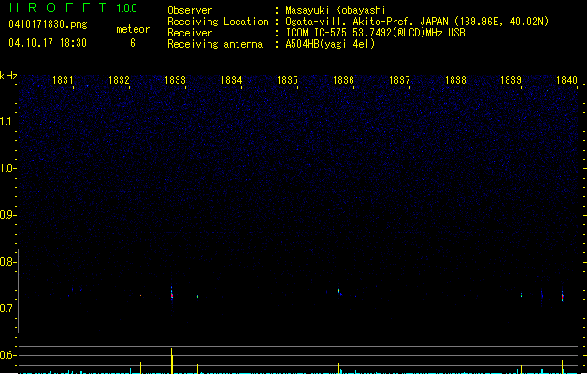The height and width of the screenshot is (374, 588).
Task: Click the green 'meteor' label
Action: [x=133, y=29]
